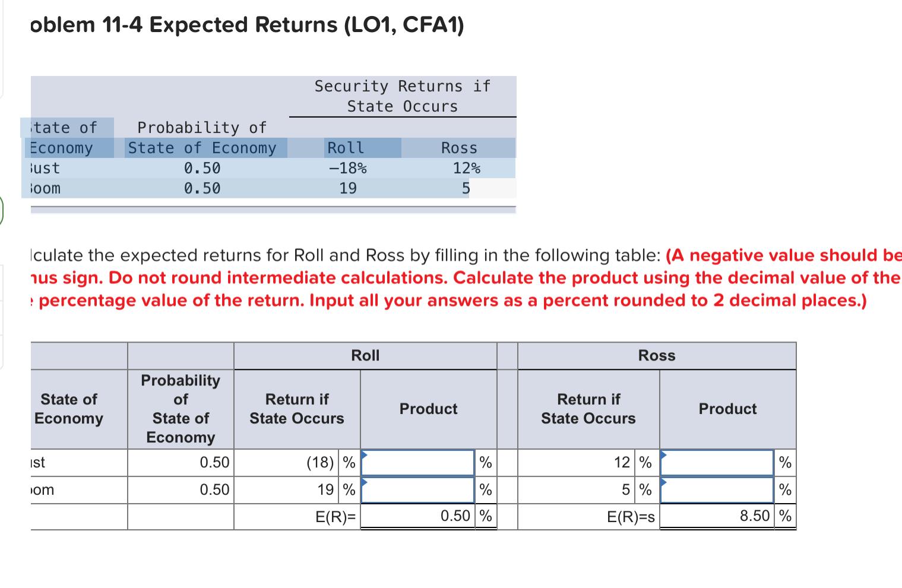Click the Ross product input for the Bust row

[x=717, y=463]
